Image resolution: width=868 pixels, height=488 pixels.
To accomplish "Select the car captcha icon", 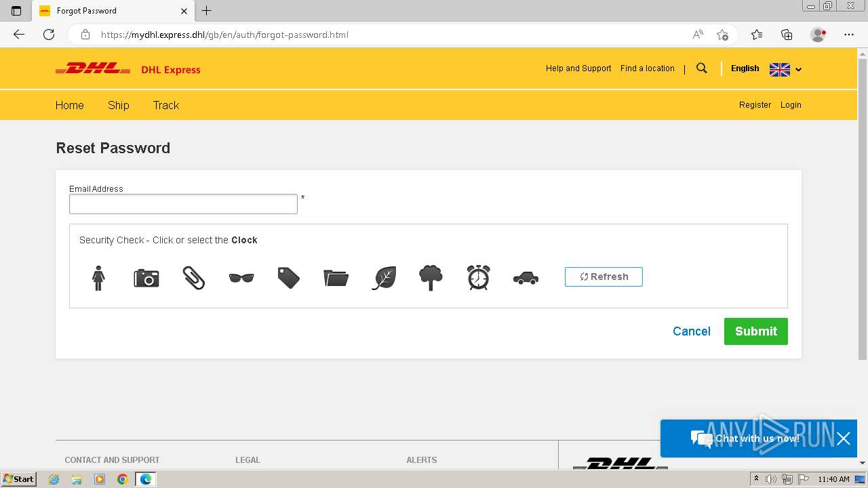I will tap(526, 278).
